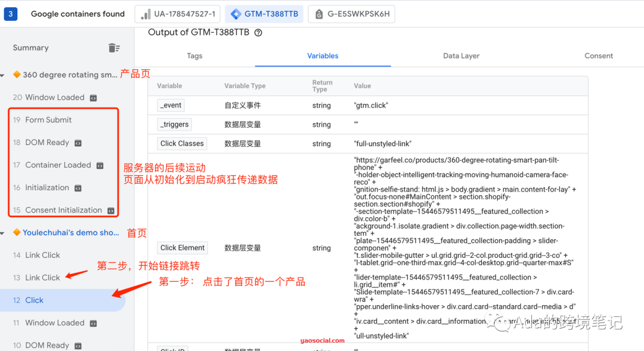Open the UA-178547527-1 Analytics container
Screen dimensions: 644x351
(177, 13)
